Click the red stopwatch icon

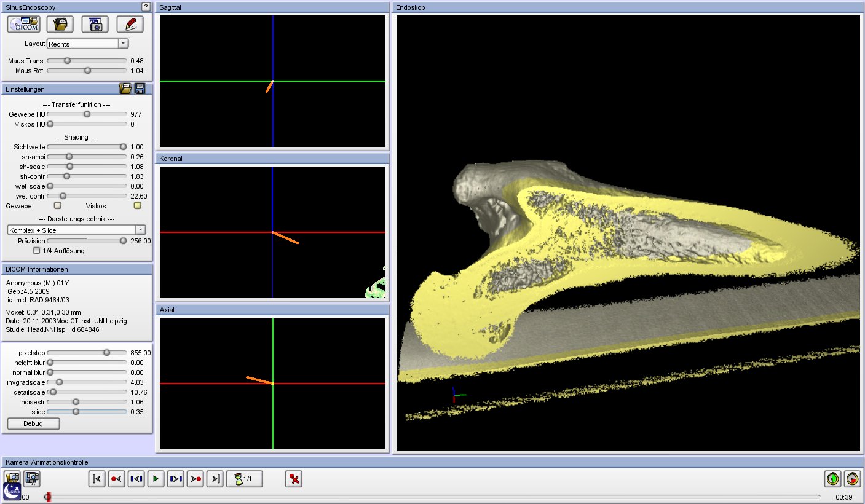852,478
